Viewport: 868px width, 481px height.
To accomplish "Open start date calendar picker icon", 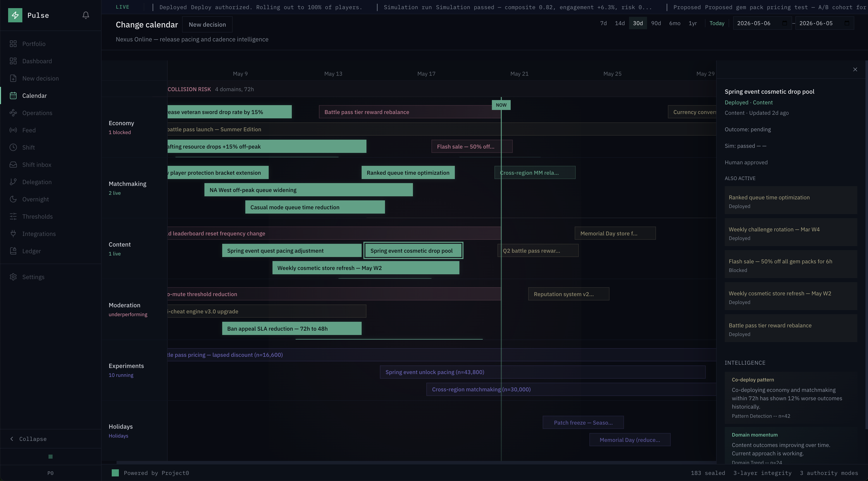I will pos(784,23).
